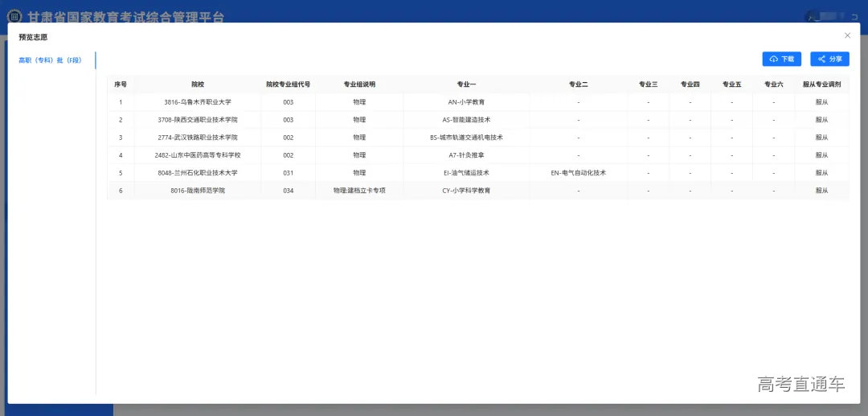This screenshot has width=868, height=416.
Task: Select row 8016-陇南师范学院
Action: click(477, 191)
